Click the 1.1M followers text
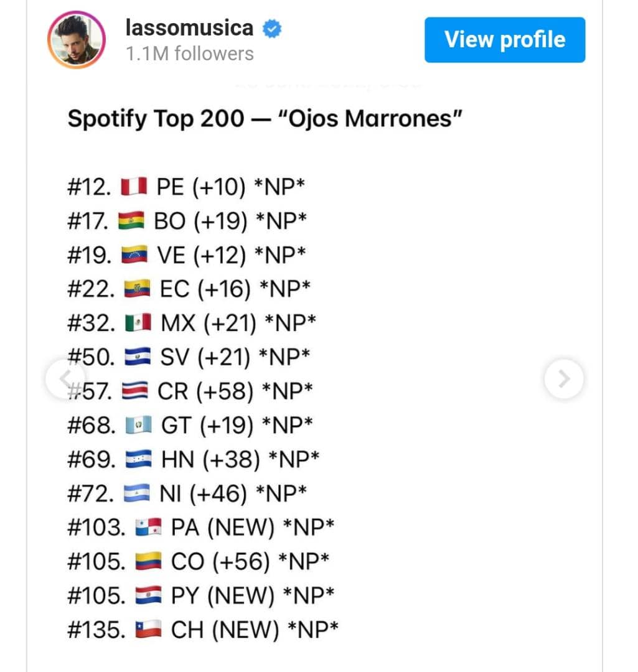The image size is (638, 672). [x=189, y=54]
